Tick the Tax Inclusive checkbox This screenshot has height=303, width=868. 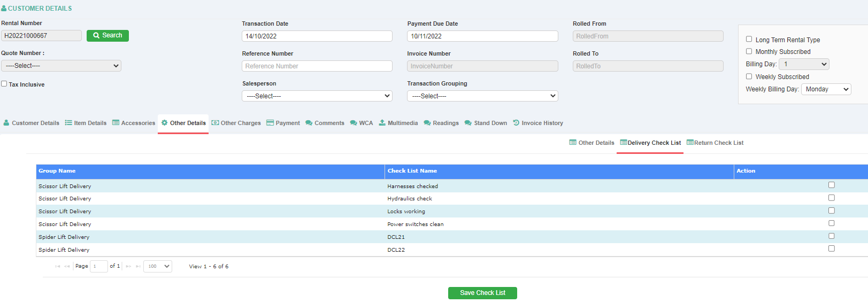4,84
